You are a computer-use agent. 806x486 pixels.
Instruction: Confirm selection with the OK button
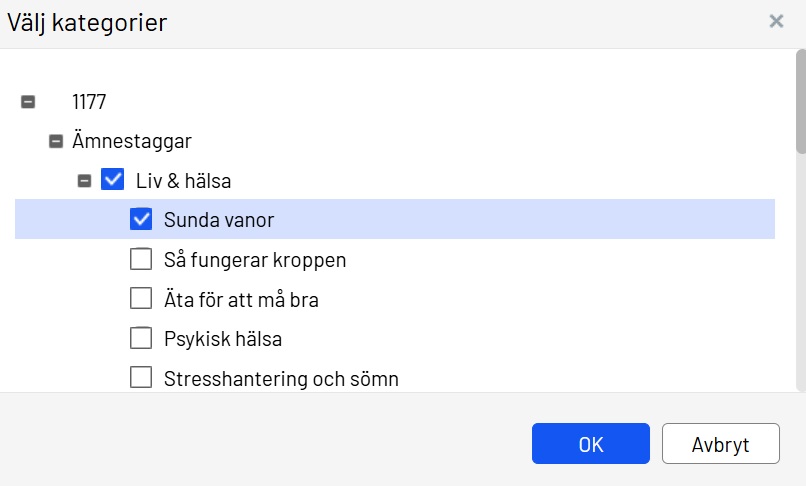[x=590, y=444]
